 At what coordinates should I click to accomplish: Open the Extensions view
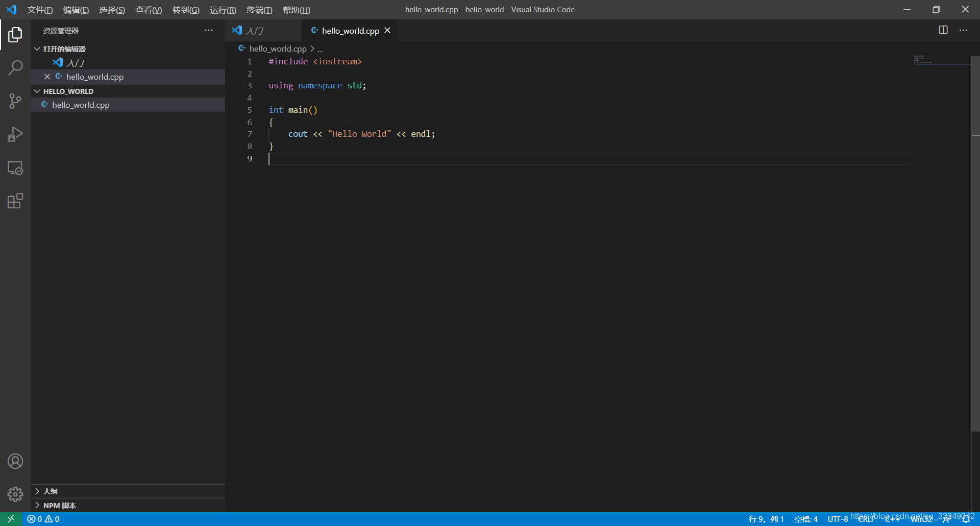point(15,201)
